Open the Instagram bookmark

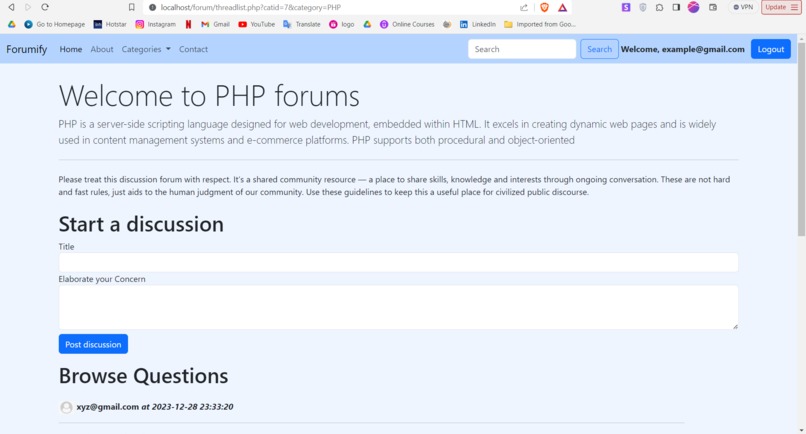(x=155, y=24)
